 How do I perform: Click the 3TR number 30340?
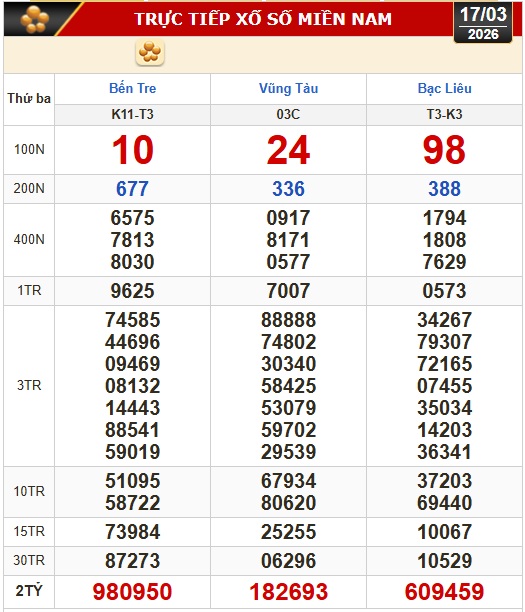(288, 364)
